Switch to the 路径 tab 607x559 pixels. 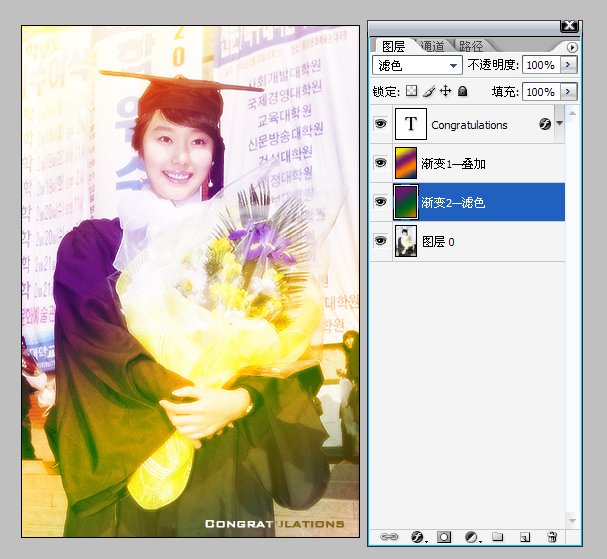click(x=470, y=46)
